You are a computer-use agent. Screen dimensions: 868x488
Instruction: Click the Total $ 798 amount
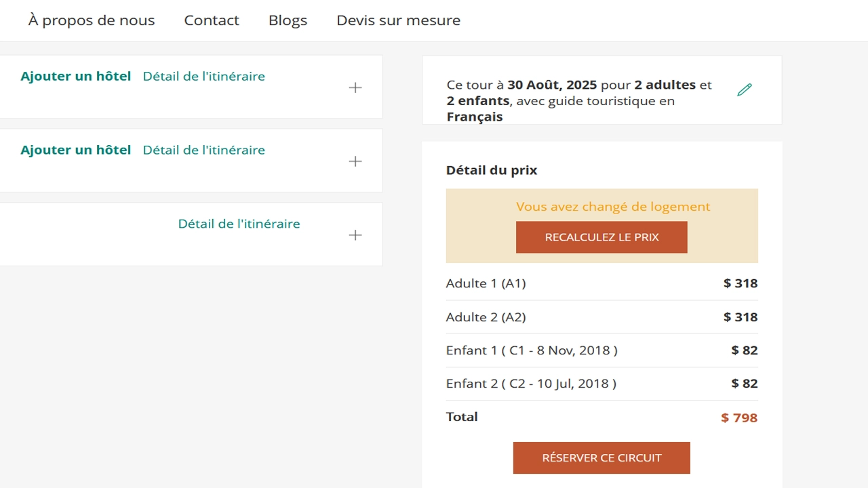click(x=739, y=418)
